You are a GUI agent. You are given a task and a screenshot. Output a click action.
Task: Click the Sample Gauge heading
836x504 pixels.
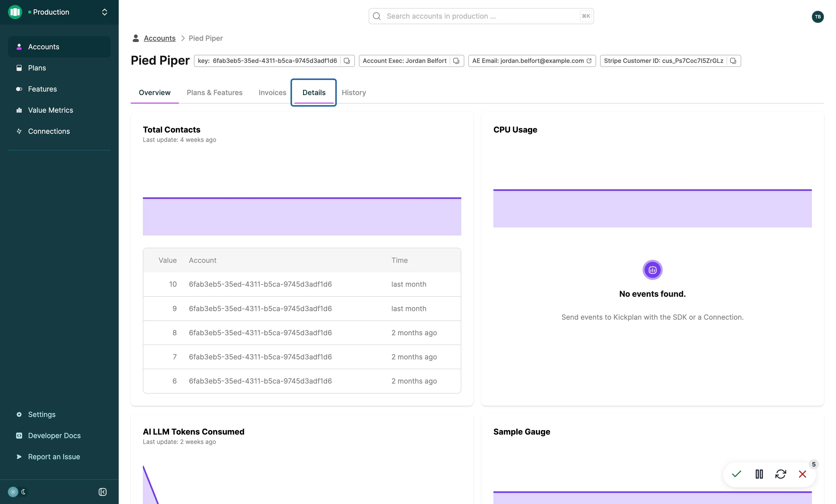click(522, 432)
